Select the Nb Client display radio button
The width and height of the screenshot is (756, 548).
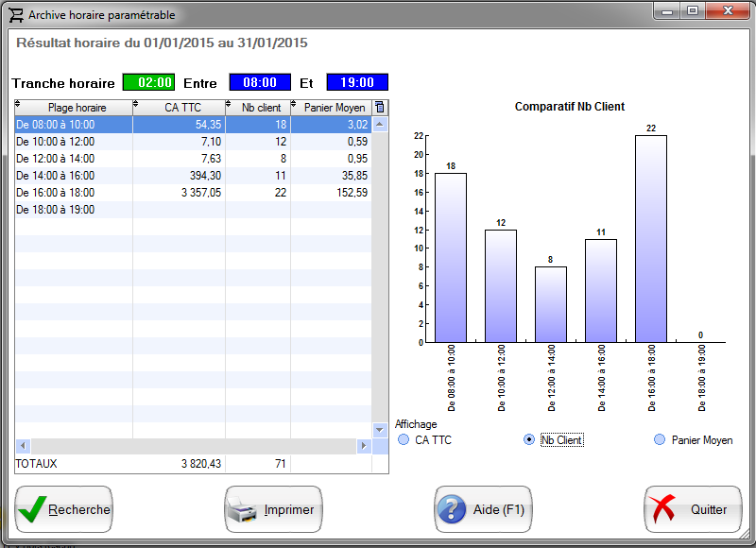tap(529, 440)
